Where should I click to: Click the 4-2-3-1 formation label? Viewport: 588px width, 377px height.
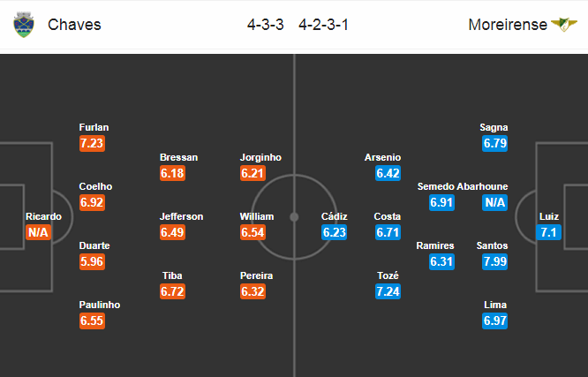tap(324, 25)
